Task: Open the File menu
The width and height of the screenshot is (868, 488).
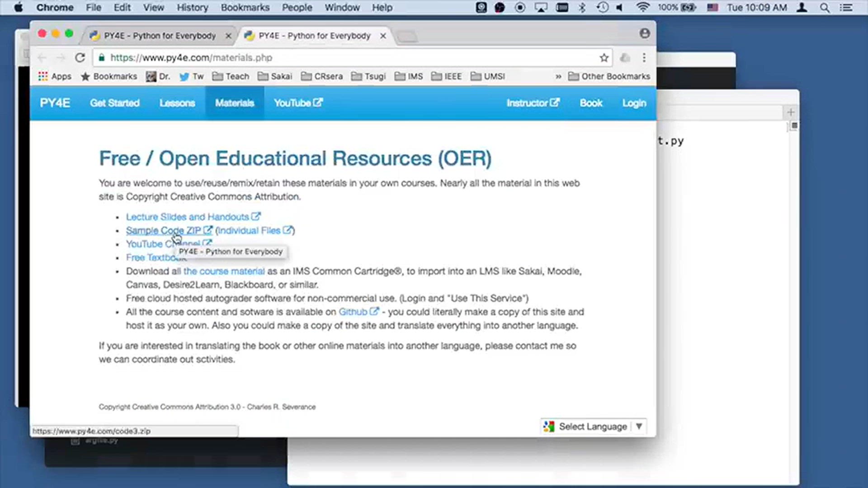Action: (94, 8)
